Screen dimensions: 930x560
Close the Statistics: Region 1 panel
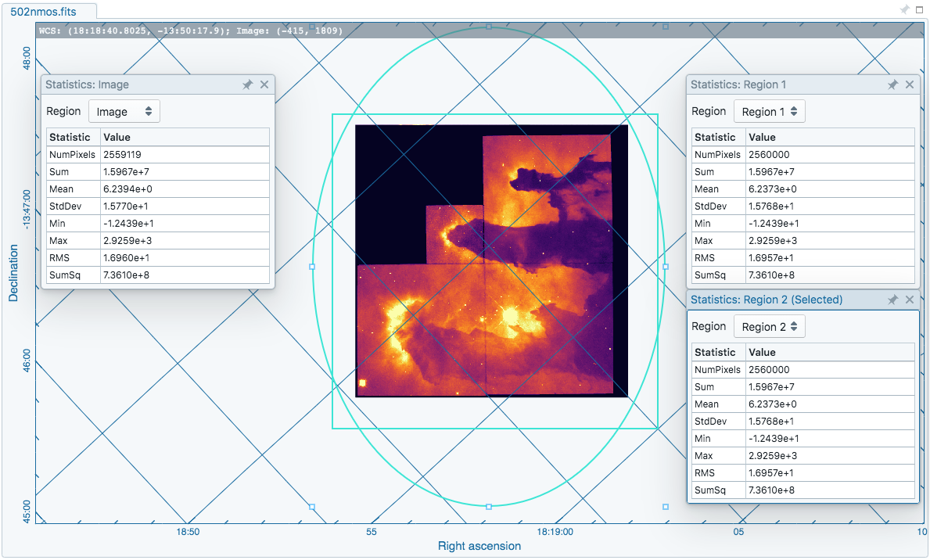910,84
